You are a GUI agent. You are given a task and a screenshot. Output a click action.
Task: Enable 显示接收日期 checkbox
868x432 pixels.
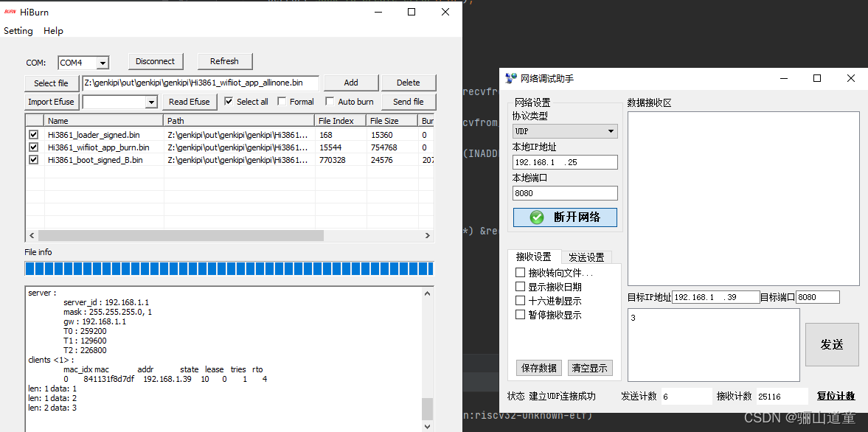[520, 287]
